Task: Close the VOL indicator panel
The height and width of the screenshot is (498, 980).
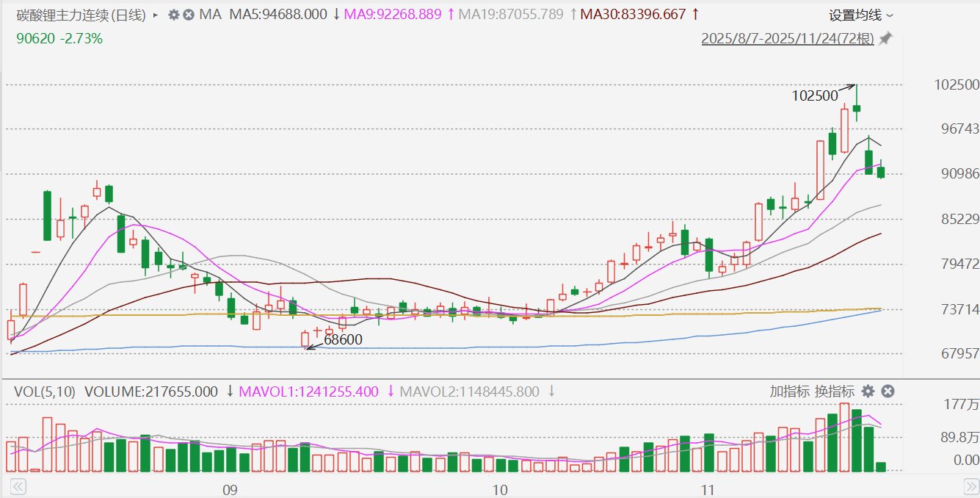Action: (x=887, y=391)
